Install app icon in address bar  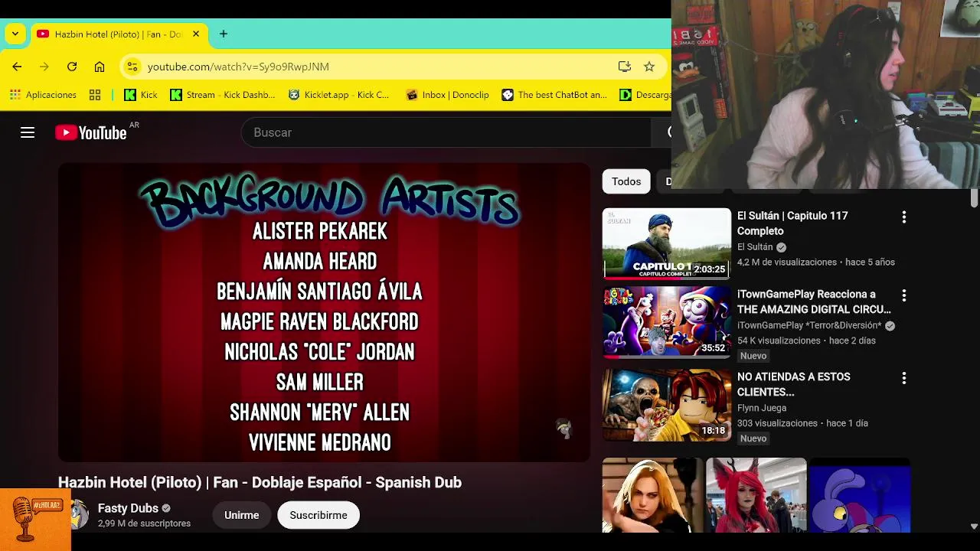pos(625,67)
